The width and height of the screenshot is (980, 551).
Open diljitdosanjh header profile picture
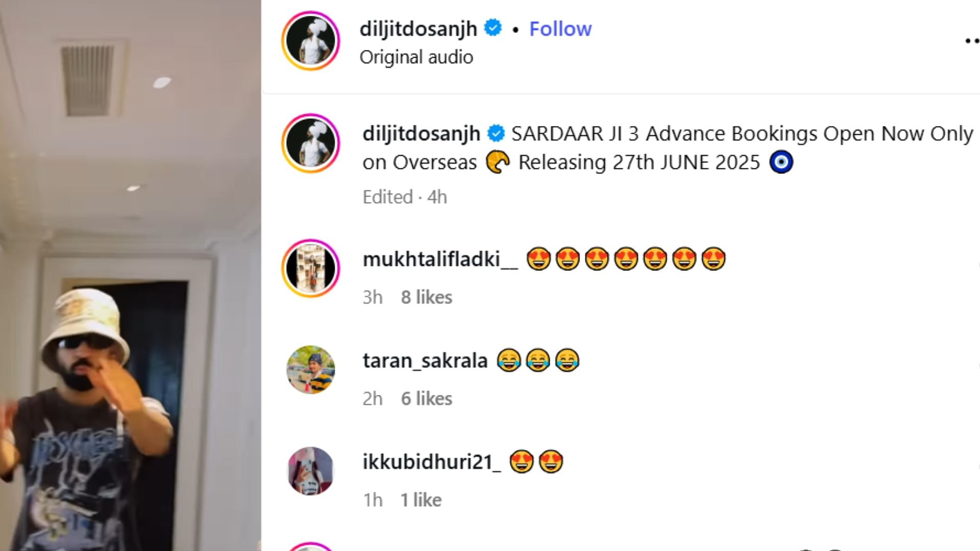tap(310, 41)
